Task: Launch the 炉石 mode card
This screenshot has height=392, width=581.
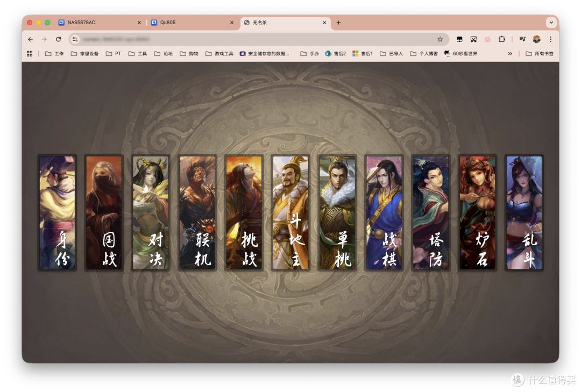Action: [x=477, y=213]
